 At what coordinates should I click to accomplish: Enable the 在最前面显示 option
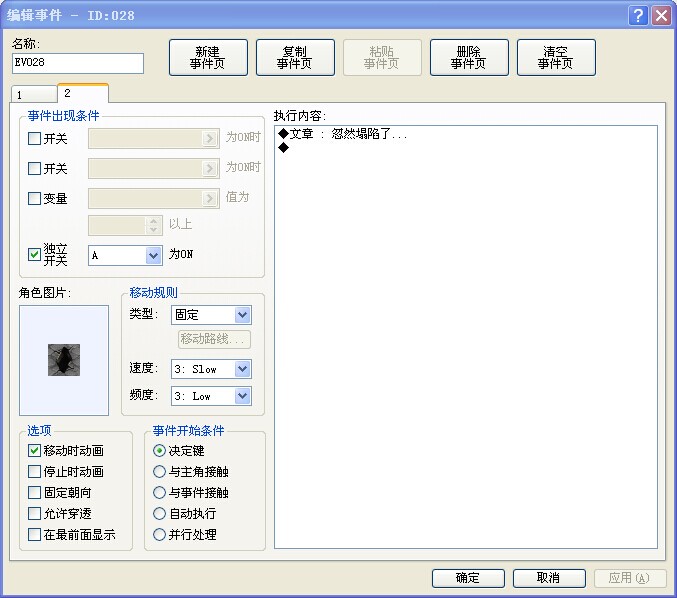(34, 535)
